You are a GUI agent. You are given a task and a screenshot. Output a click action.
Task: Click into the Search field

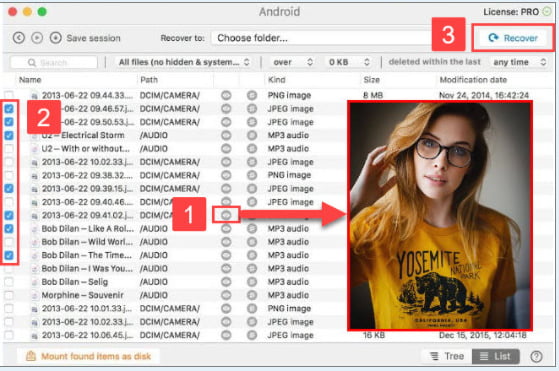coord(53,62)
